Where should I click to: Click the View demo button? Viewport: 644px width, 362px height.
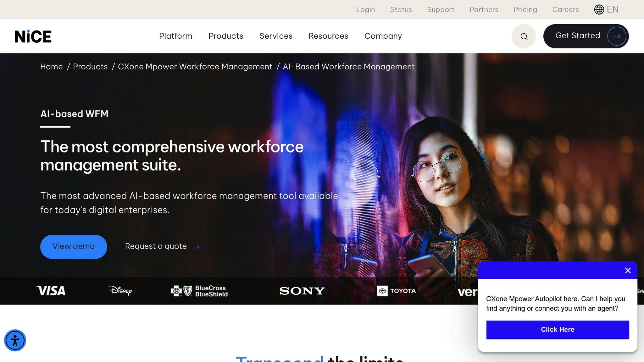pos(74,247)
